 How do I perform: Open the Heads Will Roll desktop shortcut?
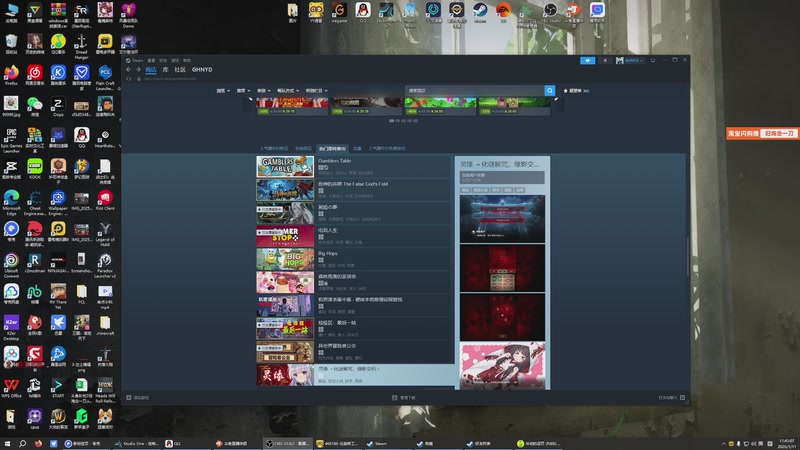(105, 390)
